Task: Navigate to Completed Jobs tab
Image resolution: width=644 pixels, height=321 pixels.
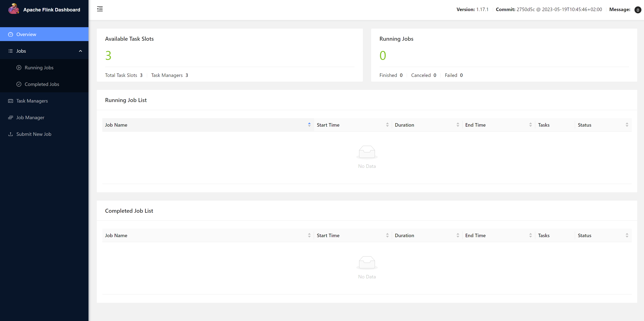Action: click(x=42, y=84)
